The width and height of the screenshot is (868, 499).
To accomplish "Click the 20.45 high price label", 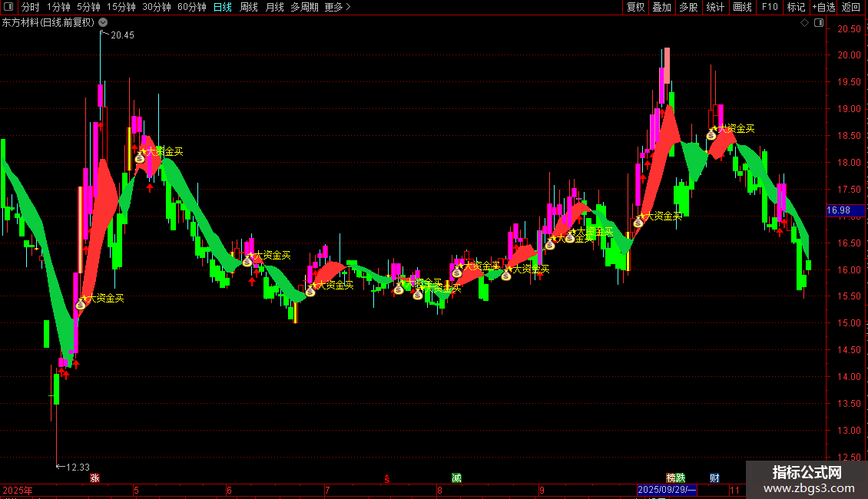I will tap(122, 35).
